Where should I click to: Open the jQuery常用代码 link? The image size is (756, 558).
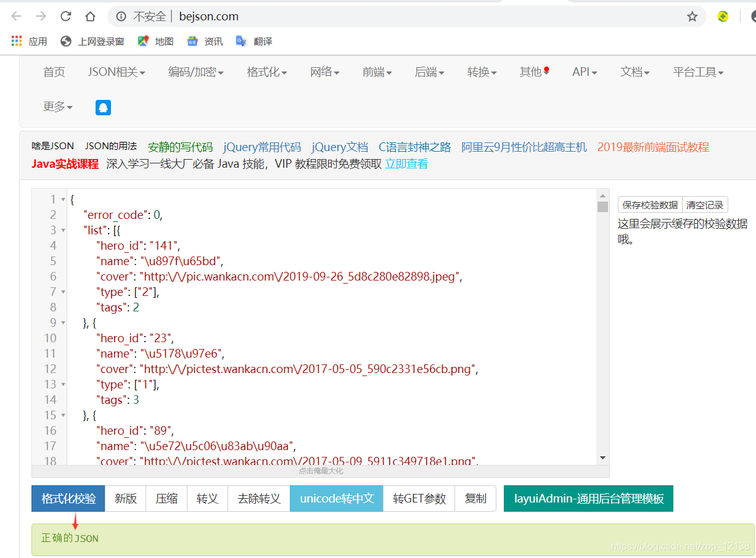coord(262,147)
